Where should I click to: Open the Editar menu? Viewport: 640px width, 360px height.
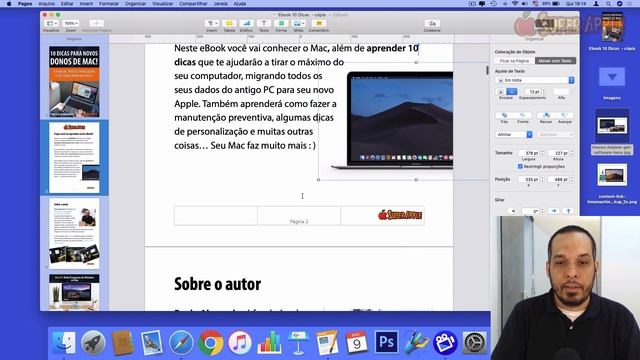[67, 4]
